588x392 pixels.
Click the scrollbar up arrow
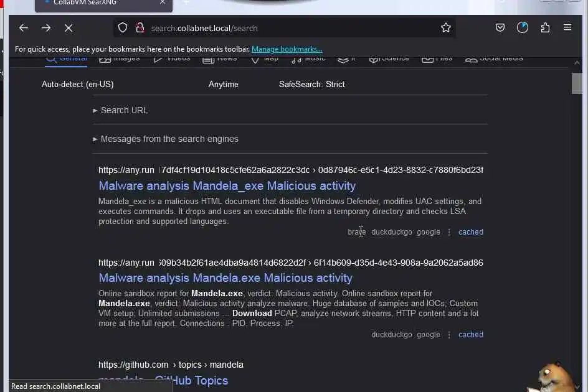[577, 63]
